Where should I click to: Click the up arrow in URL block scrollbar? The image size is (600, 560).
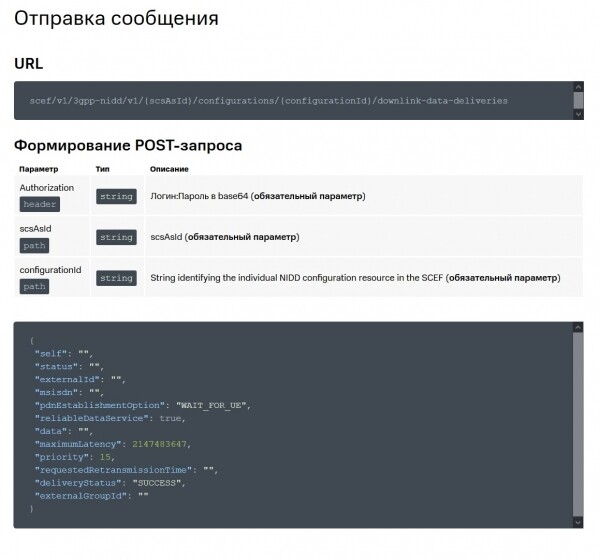(578, 88)
